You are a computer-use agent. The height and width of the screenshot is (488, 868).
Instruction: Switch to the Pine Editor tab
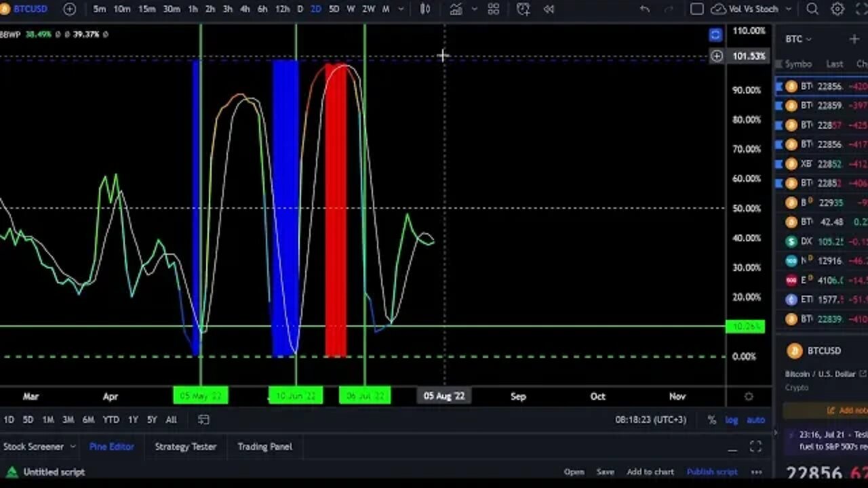pyautogui.click(x=111, y=447)
